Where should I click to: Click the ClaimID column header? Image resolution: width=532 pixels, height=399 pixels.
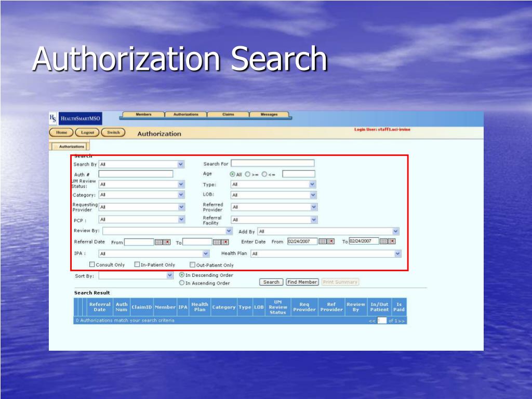click(141, 307)
